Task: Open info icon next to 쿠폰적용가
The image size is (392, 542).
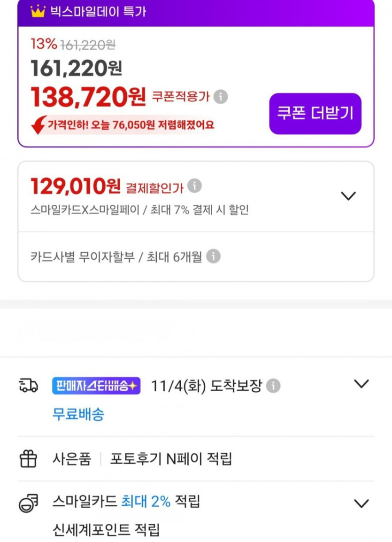Action: tap(221, 97)
